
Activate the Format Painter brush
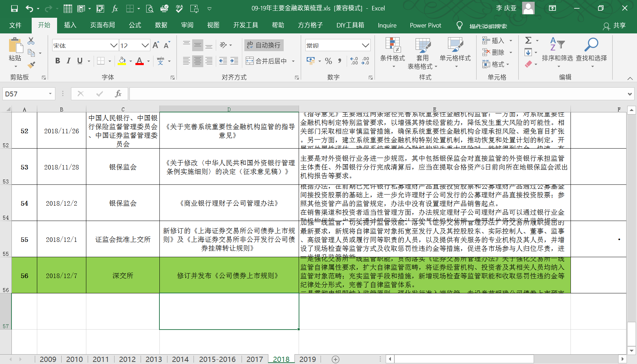31,65
